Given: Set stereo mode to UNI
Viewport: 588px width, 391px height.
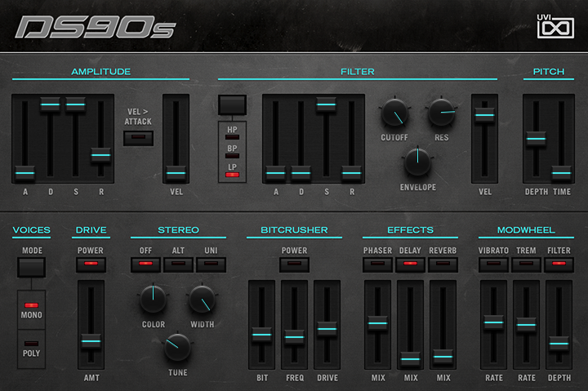Looking at the screenshot, I should click(211, 264).
